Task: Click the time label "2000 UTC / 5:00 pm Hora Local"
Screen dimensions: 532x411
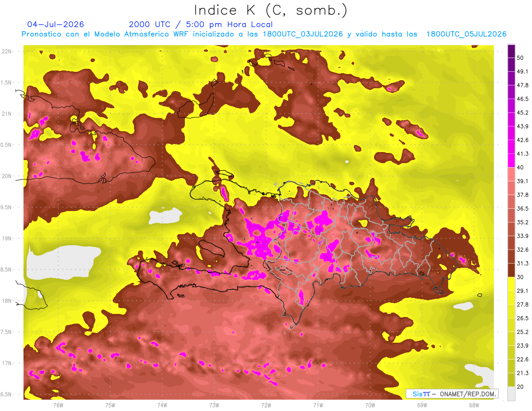Action: 201,24
